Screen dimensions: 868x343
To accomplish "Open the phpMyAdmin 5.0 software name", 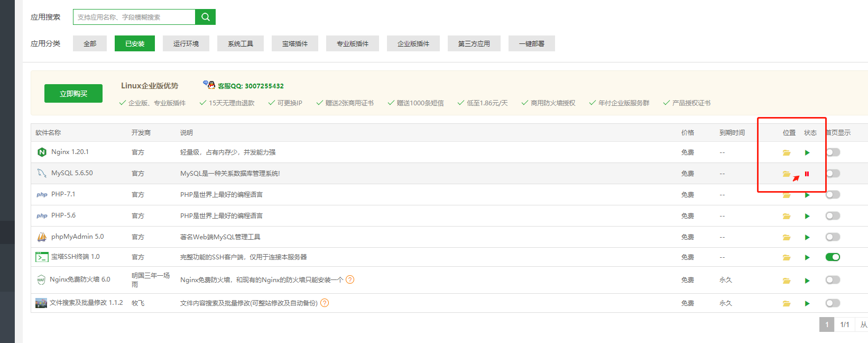I will (77, 237).
